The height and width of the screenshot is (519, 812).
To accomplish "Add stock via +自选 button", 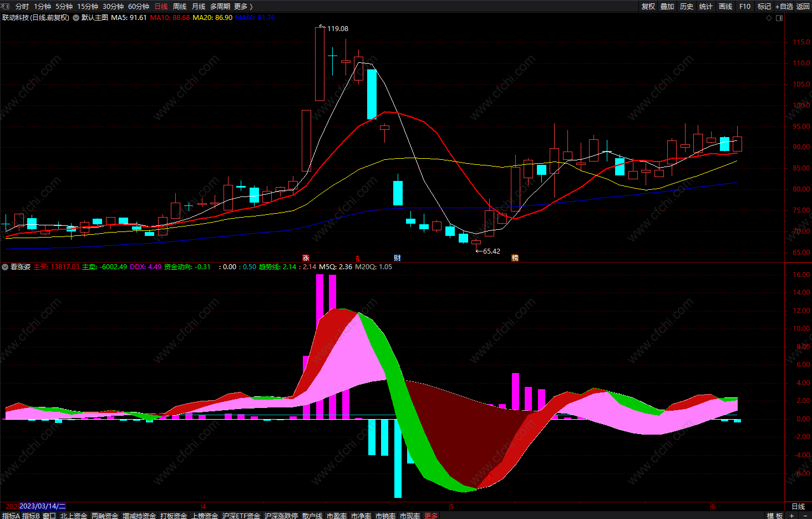I will click(x=784, y=7).
